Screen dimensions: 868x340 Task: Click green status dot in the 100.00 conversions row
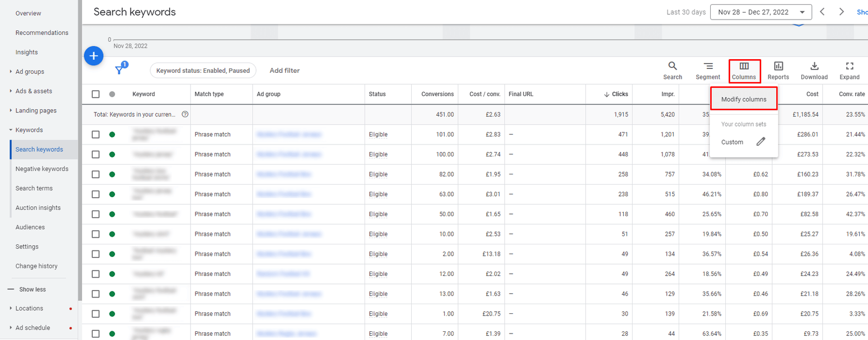click(112, 154)
